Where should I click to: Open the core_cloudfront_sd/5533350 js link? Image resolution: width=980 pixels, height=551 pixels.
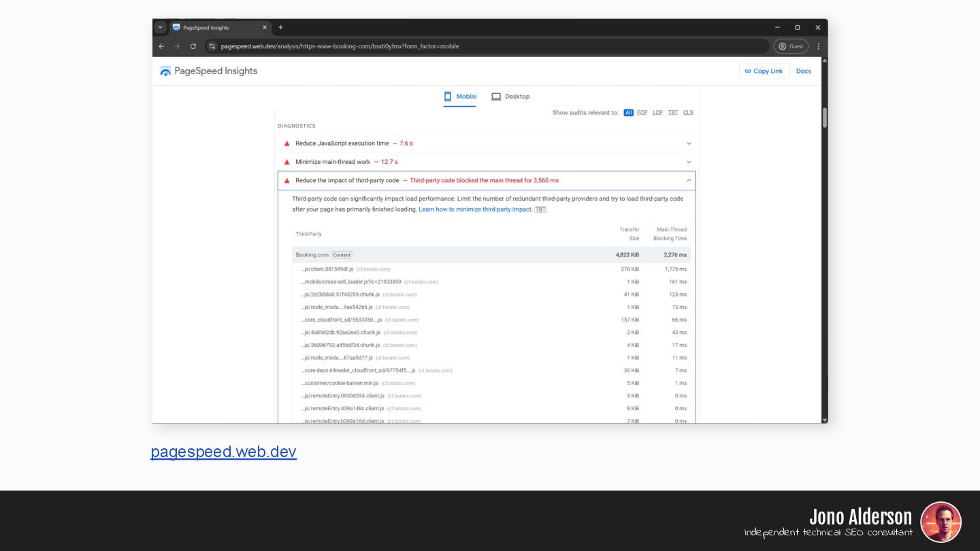click(x=342, y=320)
